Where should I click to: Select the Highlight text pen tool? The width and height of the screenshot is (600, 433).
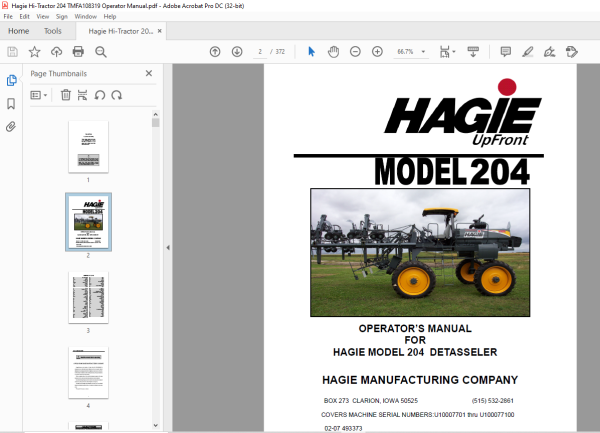click(x=528, y=52)
